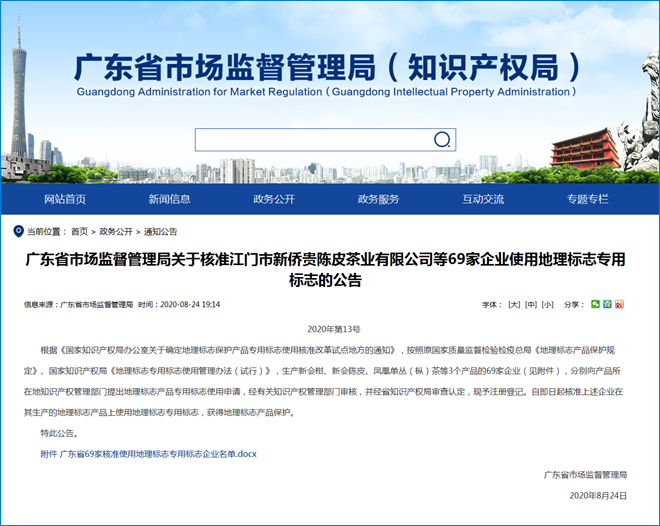Share via the green WeChat icon
Screen dimensions: 660x526
[x=595, y=304]
